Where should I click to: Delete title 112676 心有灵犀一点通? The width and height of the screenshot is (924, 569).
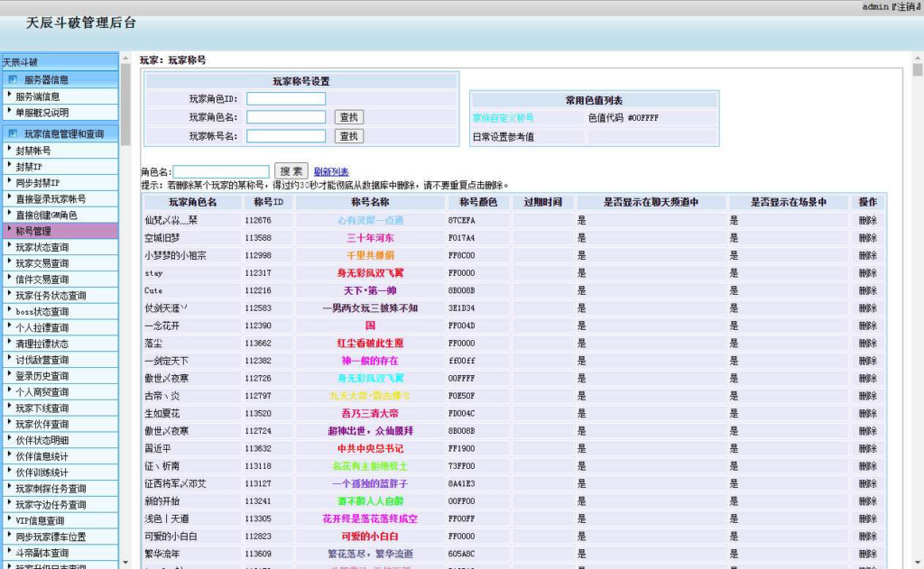click(x=867, y=220)
